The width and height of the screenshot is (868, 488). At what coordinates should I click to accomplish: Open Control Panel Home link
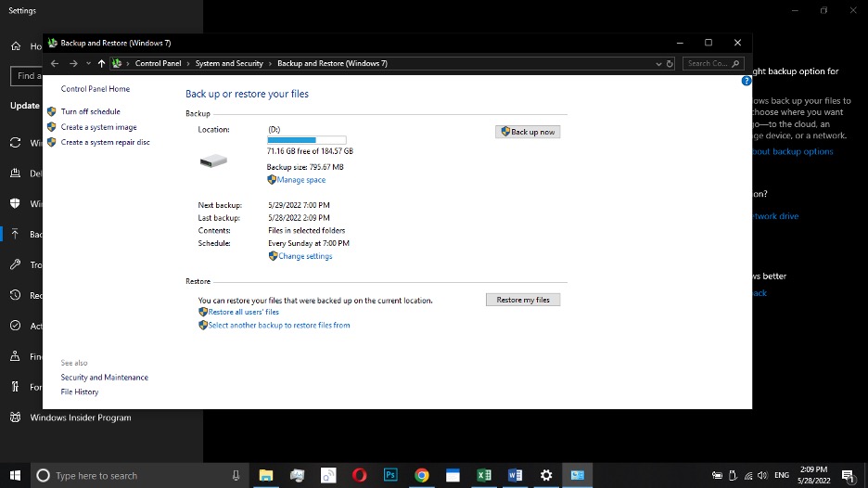pos(96,89)
